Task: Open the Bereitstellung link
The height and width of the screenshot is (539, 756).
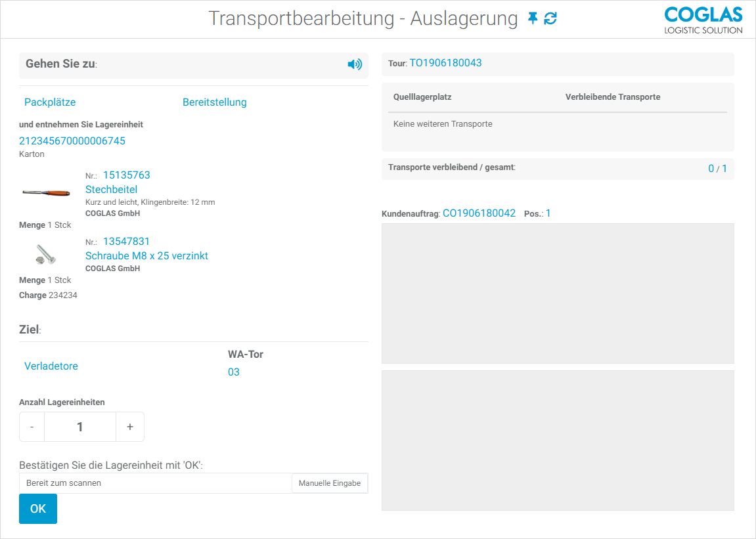Action: pos(215,102)
